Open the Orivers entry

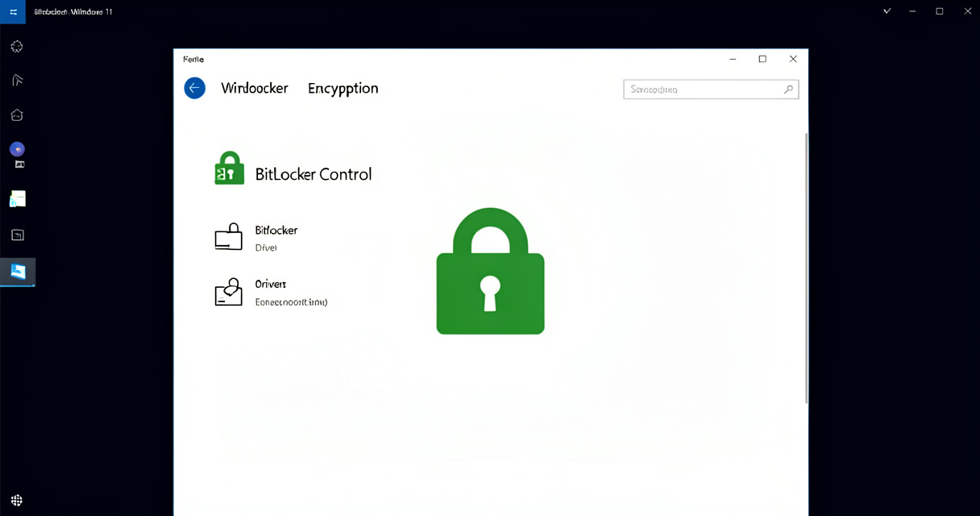click(271, 293)
